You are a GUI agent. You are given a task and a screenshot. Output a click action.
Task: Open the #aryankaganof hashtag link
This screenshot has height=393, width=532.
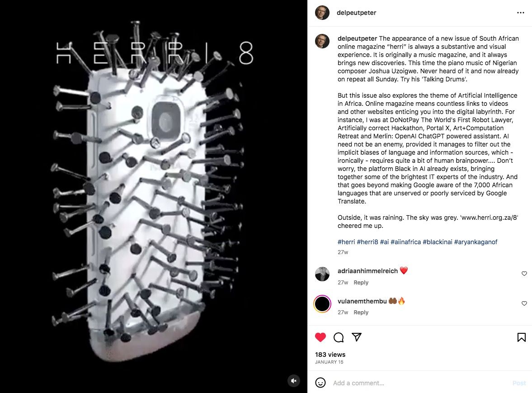[476, 242]
